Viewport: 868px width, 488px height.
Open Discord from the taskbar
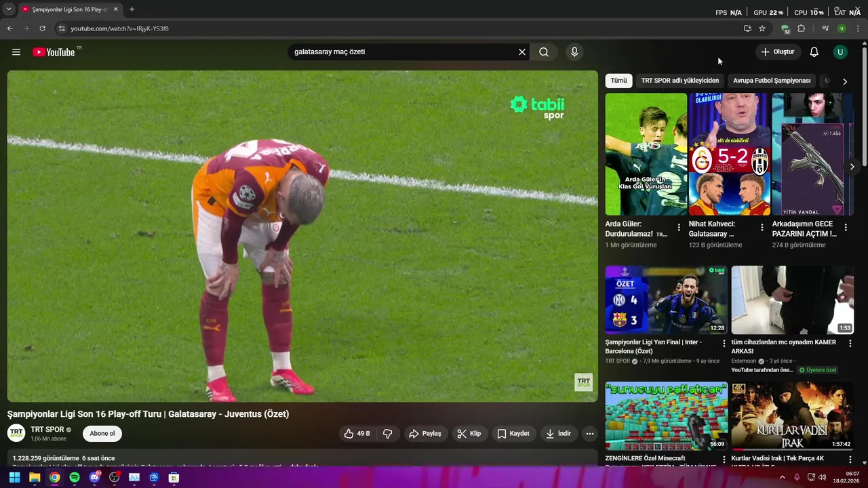[x=94, y=478]
